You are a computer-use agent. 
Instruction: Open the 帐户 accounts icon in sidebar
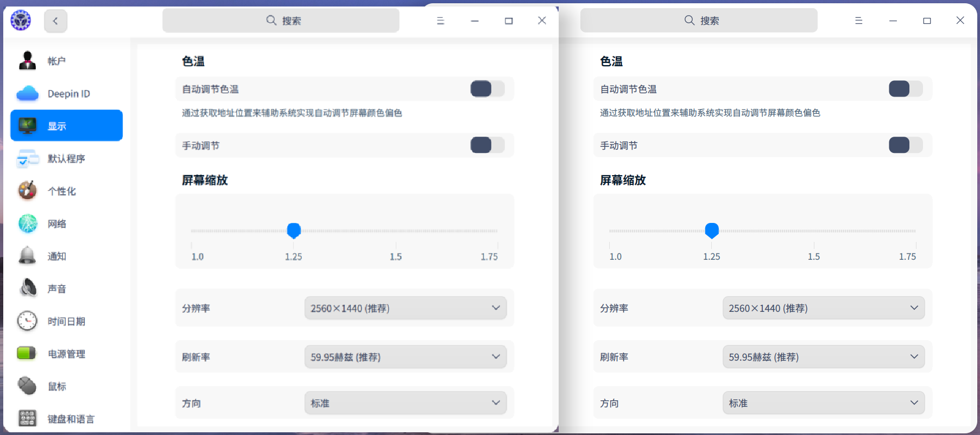tap(27, 61)
